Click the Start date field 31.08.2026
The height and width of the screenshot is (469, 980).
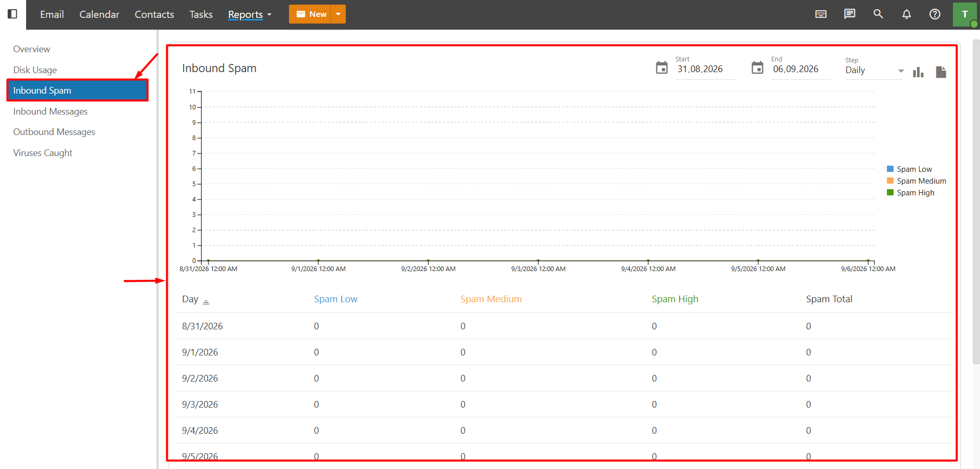(705, 69)
